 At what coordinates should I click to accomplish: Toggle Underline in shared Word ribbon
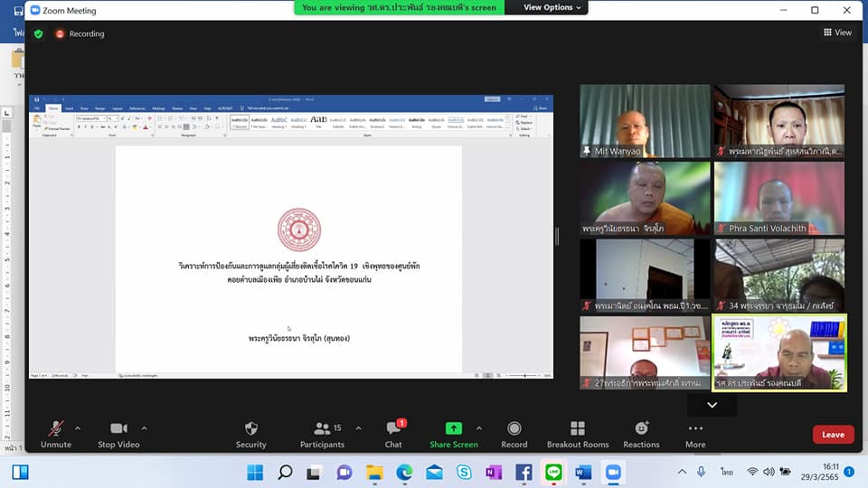92,127
